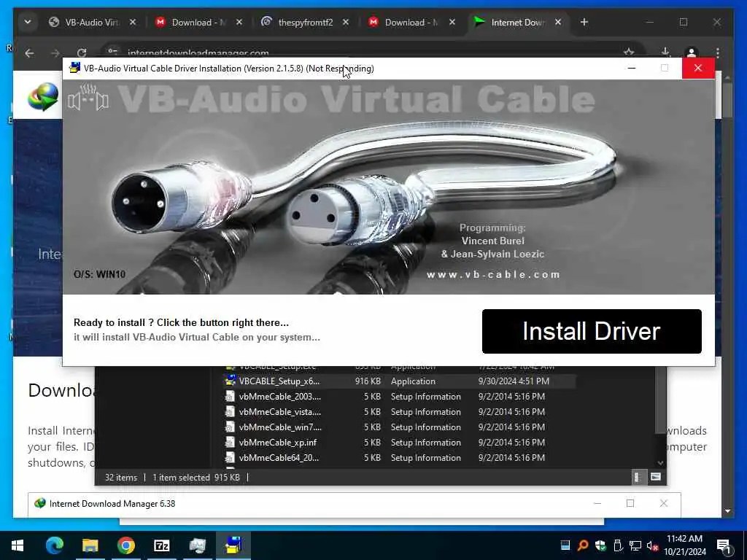This screenshot has width=747, height=560.
Task: Open the Chrome three-dot menu
Action: (x=717, y=52)
